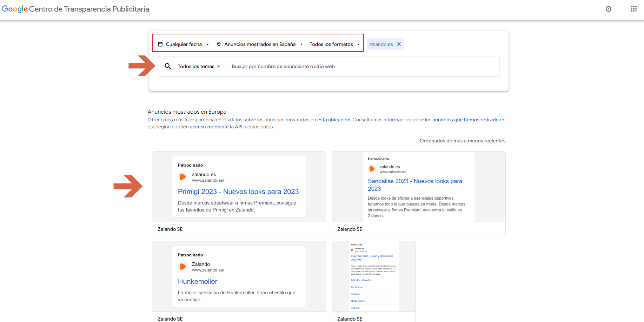Open the Sandalias 2023 - Nuevos looks ad headline
Viewport: 644px width, 322px height.
415,185
